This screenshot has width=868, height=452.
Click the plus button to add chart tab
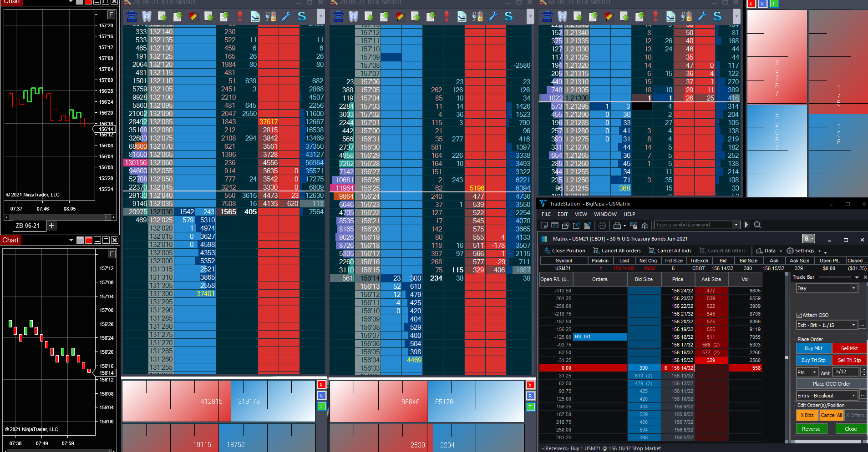click(x=51, y=226)
